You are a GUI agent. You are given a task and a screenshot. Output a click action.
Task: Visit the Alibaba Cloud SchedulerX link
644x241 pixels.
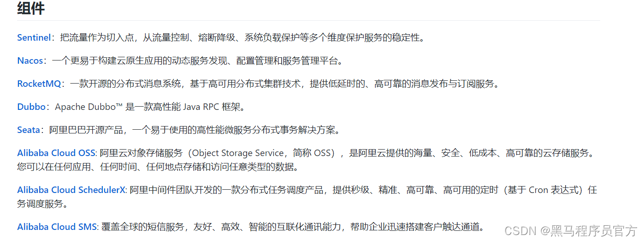[x=71, y=190]
